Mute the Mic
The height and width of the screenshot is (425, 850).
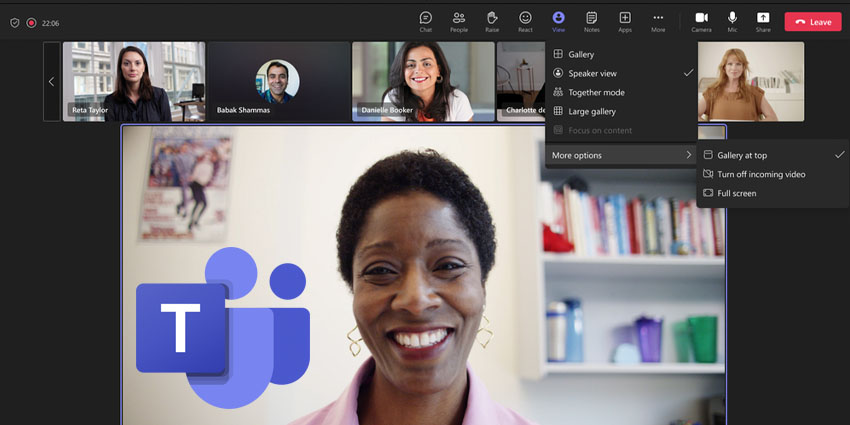732,22
